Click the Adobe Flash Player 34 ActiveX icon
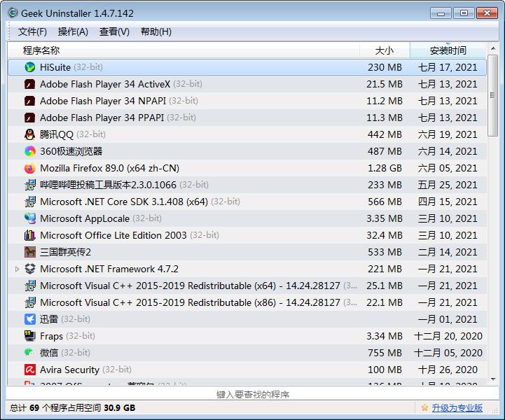This screenshot has width=505, height=420. pos(30,84)
